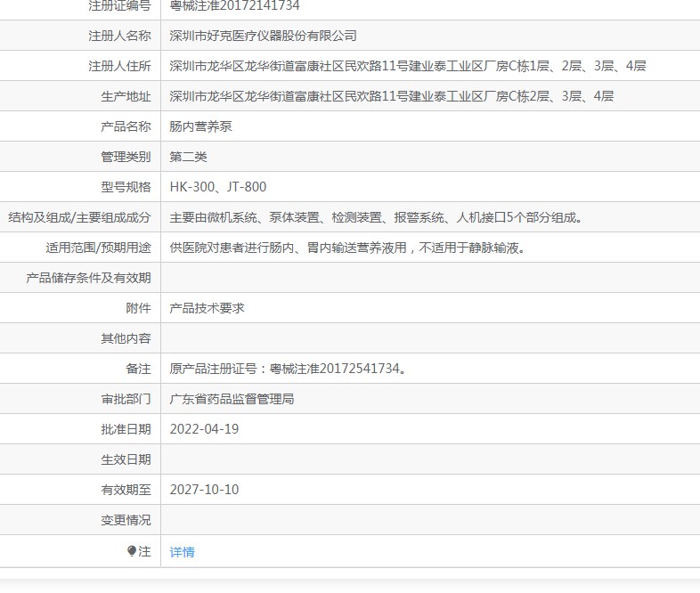Click the 产品名称 label
Image resolution: width=700 pixels, height=593 pixels.
click(126, 126)
